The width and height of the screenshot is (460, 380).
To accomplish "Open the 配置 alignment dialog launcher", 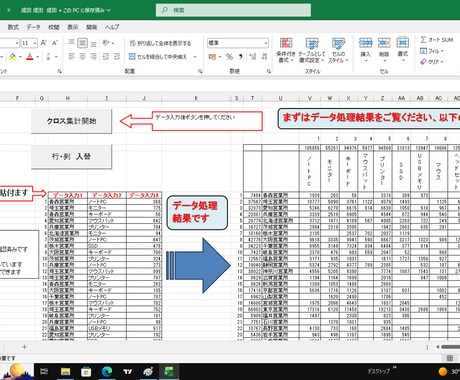I will (x=200, y=71).
